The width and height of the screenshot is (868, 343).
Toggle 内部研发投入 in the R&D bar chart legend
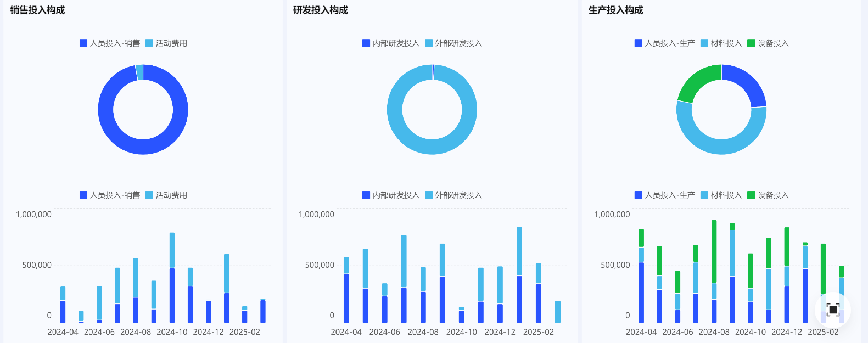(x=391, y=195)
